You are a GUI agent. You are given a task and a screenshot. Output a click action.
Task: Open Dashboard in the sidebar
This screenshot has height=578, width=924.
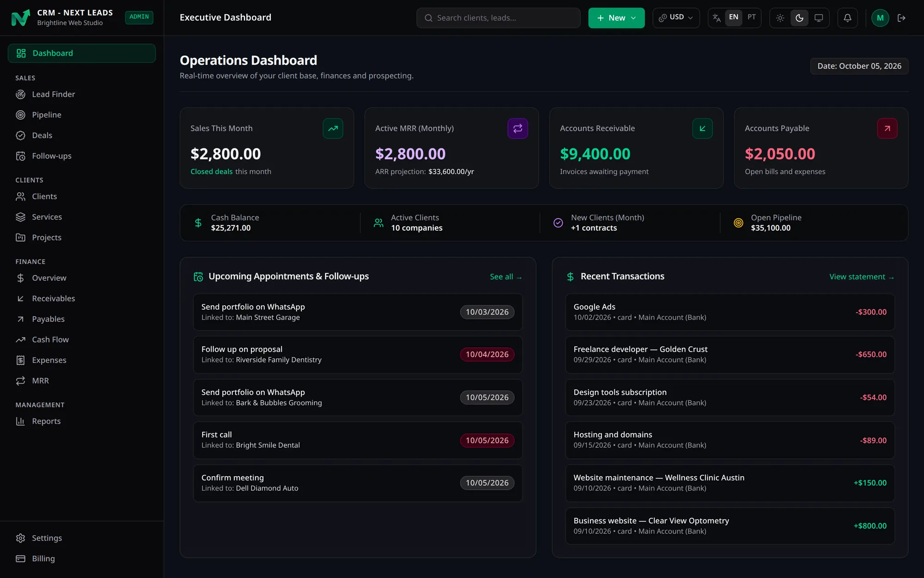(82, 53)
